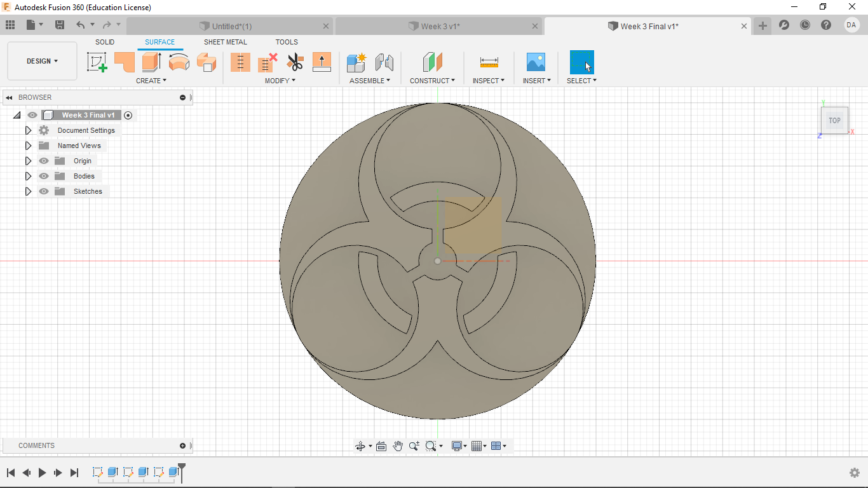
Task: Open the Help question mark icon
Action: coord(826,25)
